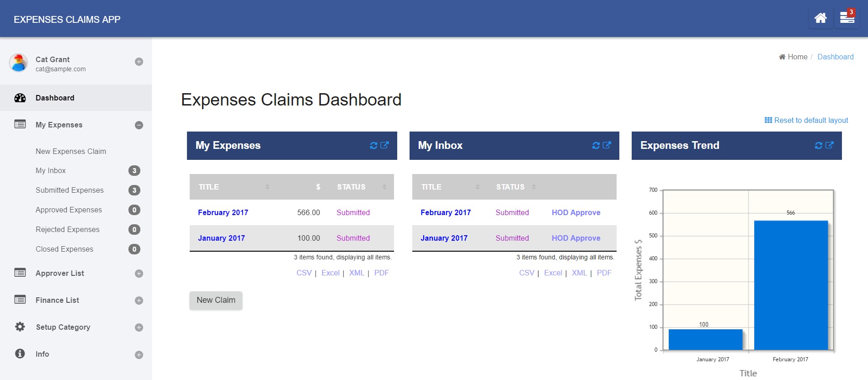
Task: Click the Cat Grant profile avatar
Action: point(19,63)
